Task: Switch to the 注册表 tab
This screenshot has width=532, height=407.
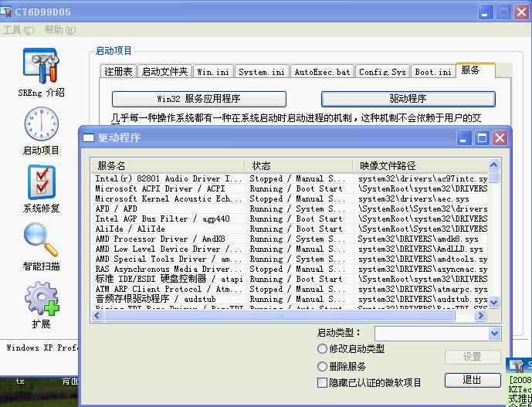Action: [x=118, y=72]
